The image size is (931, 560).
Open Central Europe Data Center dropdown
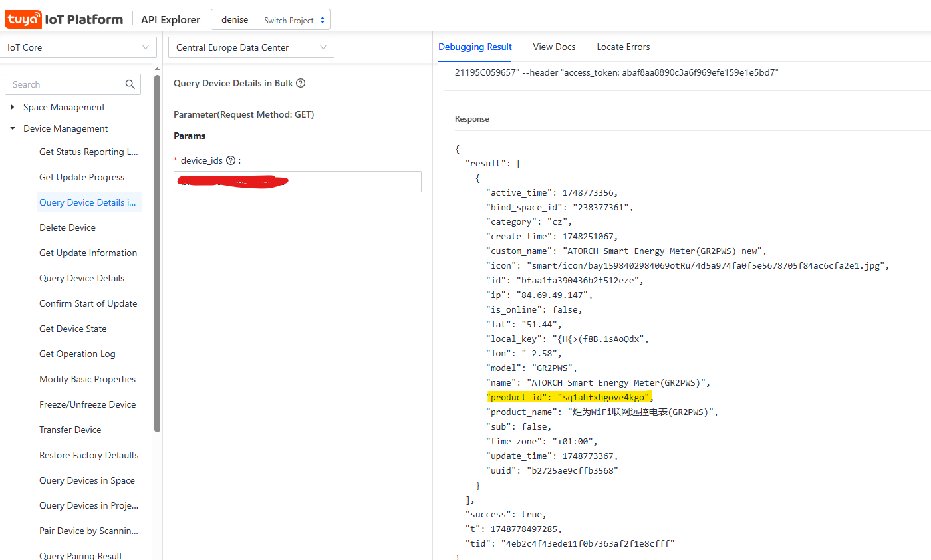coord(251,47)
